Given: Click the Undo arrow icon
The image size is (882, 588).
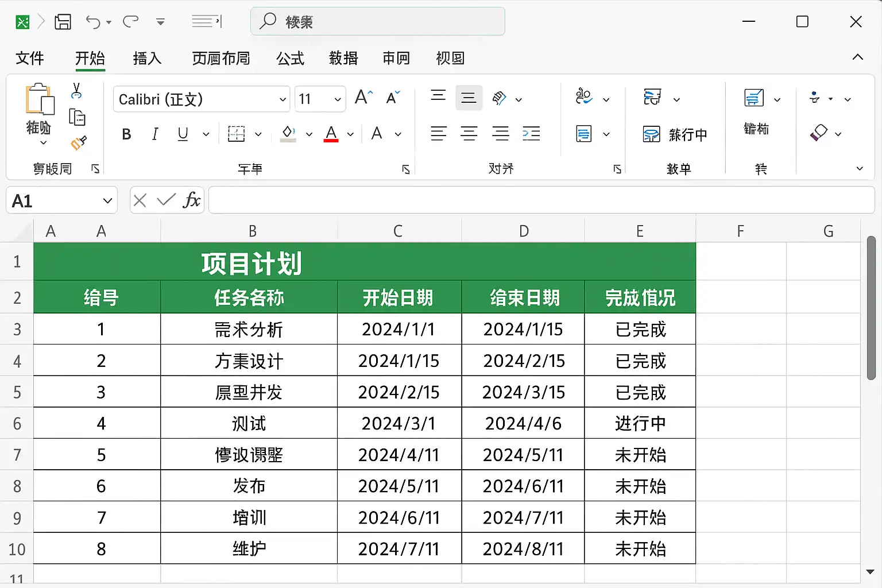Looking at the screenshot, I should pos(93,22).
